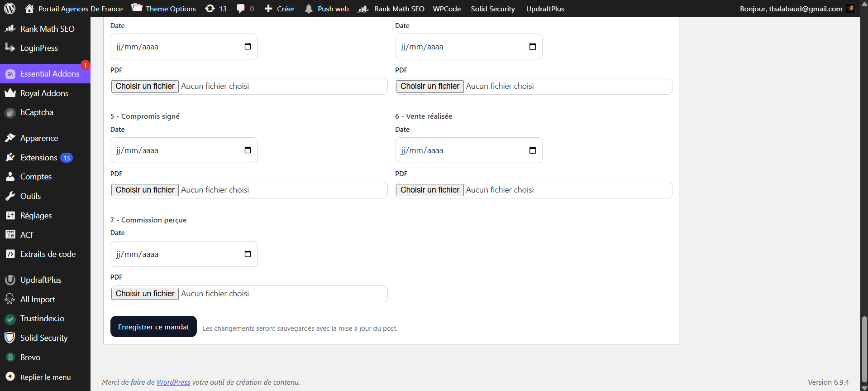Choose PDF file for Compromis signé

click(145, 190)
